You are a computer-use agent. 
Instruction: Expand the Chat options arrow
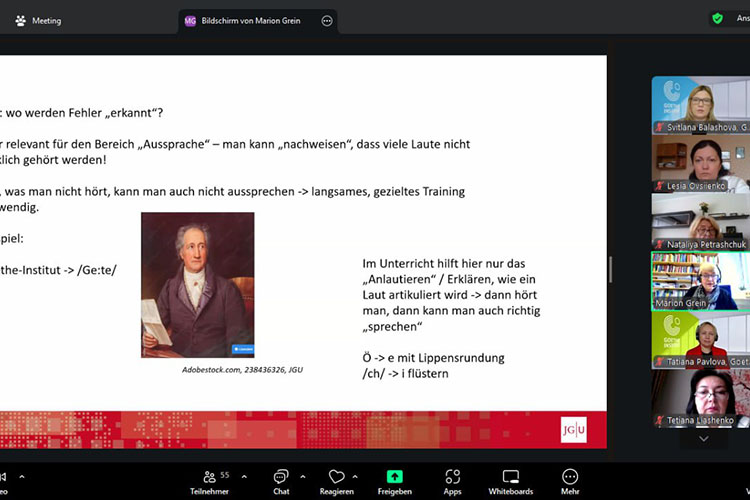coord(304,477)
